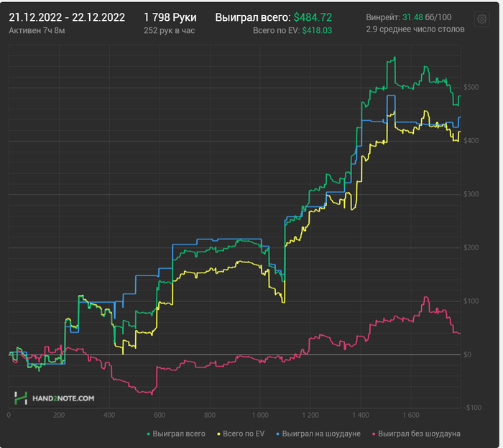Click the '800' label on the horizontal axis
This screenshot has width=503, height=448.
(x=210, y=415)
